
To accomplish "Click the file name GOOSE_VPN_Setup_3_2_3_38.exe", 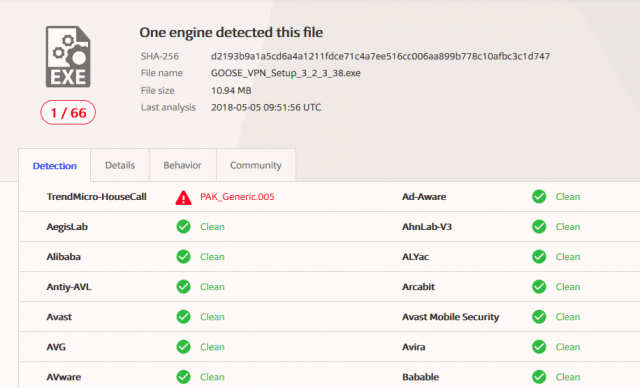I will pos(286,73).
